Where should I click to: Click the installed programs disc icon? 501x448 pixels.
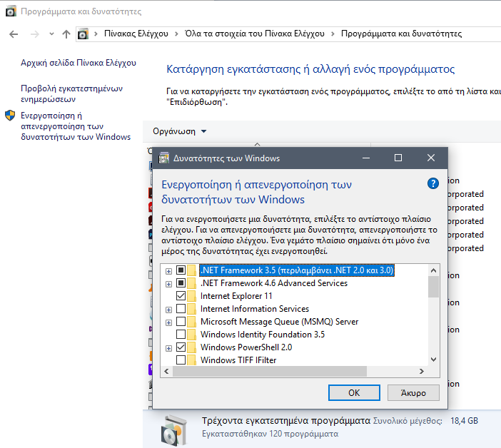[x=174, y=430]
